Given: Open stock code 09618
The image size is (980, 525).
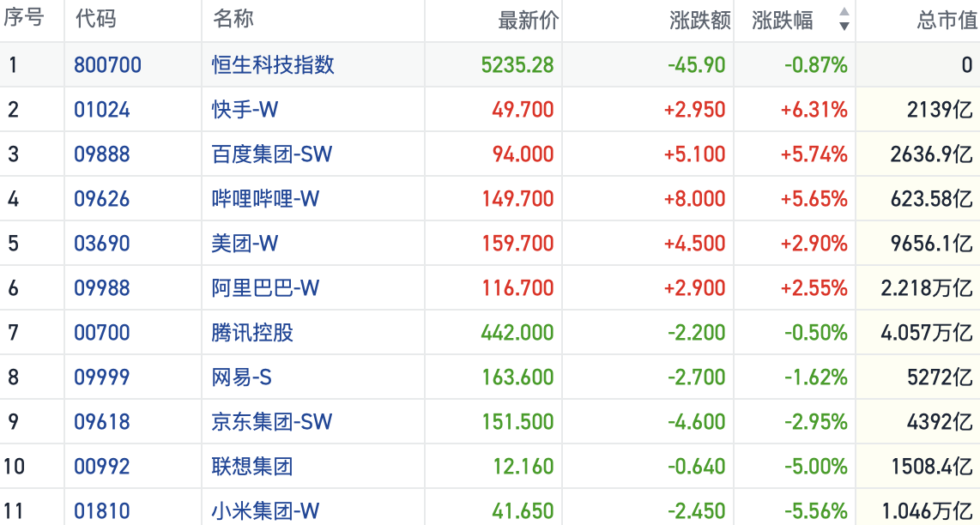Looking at the screenshot, I should 102,422.
